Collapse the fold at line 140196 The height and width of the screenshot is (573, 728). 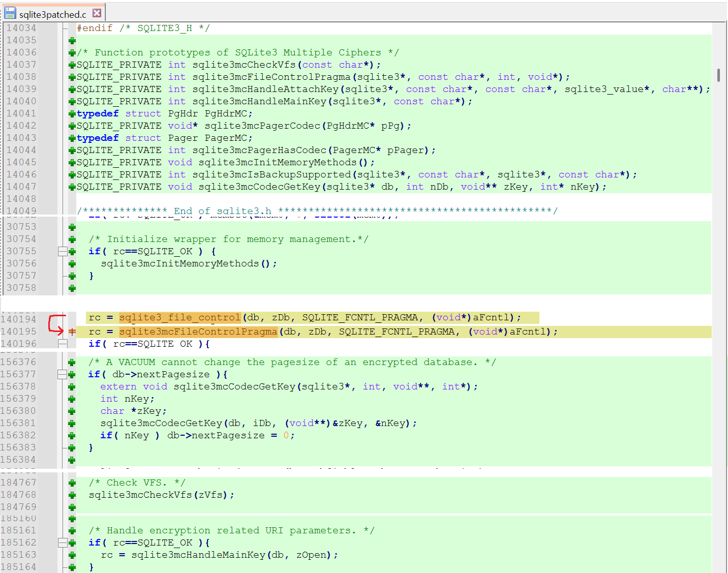tap(63, 344)
